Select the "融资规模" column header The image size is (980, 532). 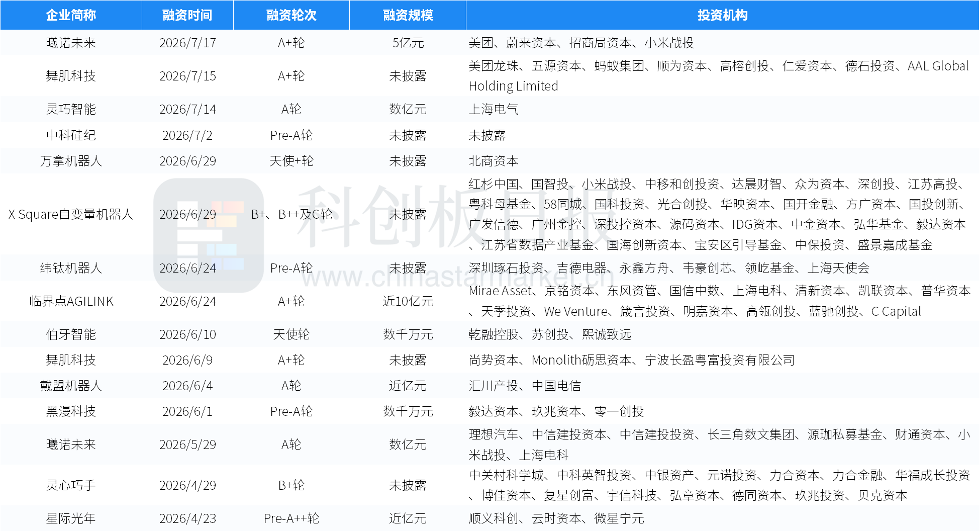pyautogui.click(x=408, y=15)
